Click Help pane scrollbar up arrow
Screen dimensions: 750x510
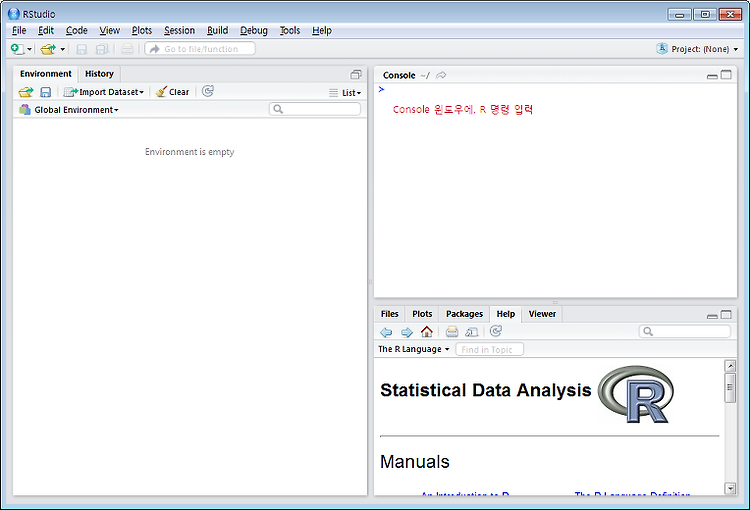click(730, 366)
